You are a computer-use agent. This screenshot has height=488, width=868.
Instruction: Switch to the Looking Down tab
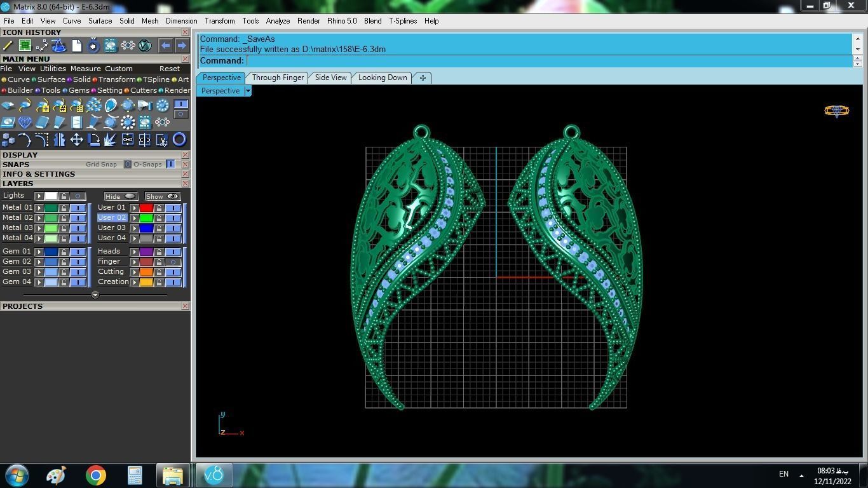point(383,78)
